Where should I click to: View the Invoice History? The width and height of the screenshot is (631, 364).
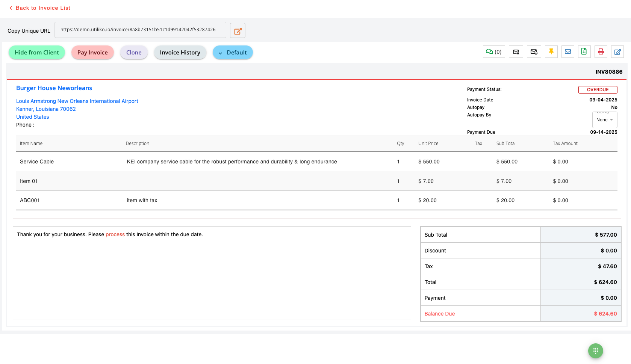point(180,53)
